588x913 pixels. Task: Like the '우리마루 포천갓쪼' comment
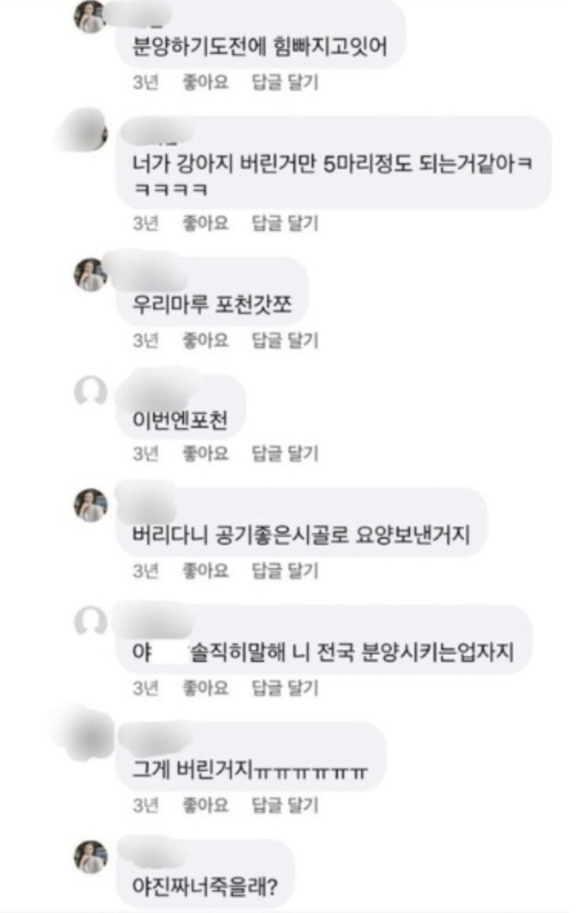205,340
